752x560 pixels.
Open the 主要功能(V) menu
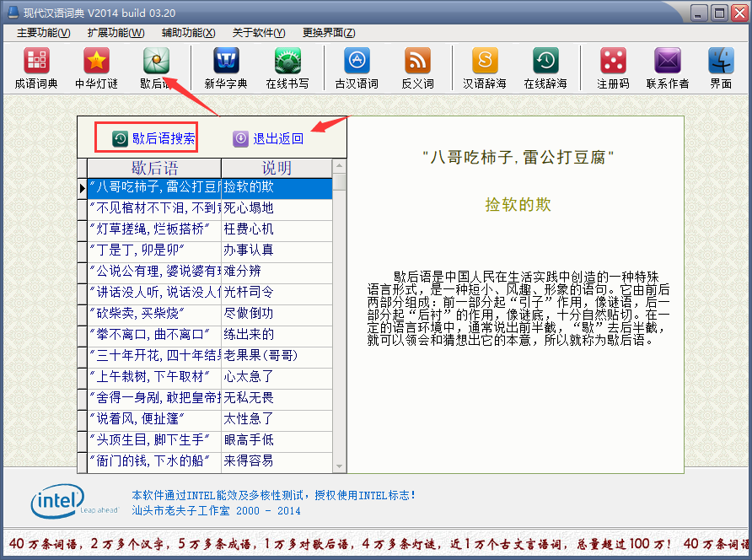[x=44, y=33]
